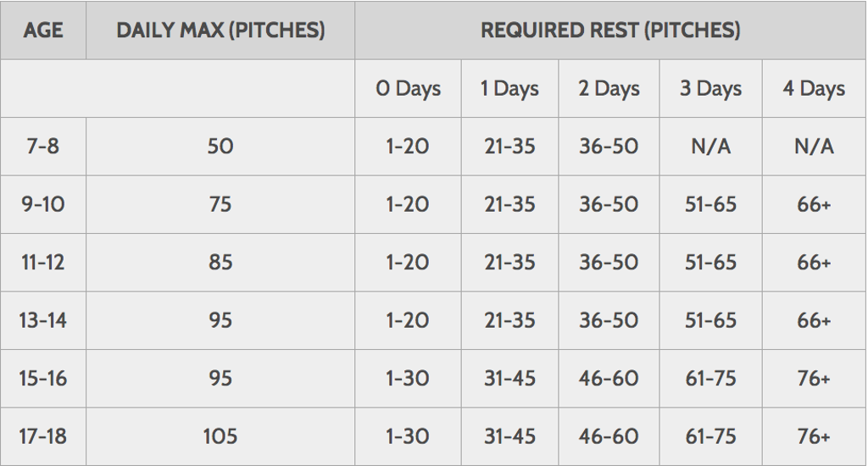Click the DAILY MAX (PITCHES) header

coord(220,31)
